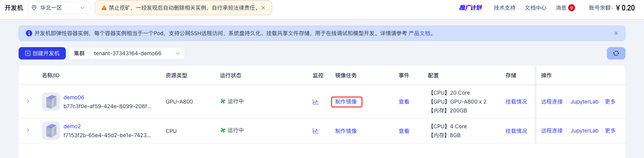Click 远程连接 for demo06
Image resolution: width=644 pixels, height=158 pixels.
coord(552,102)
